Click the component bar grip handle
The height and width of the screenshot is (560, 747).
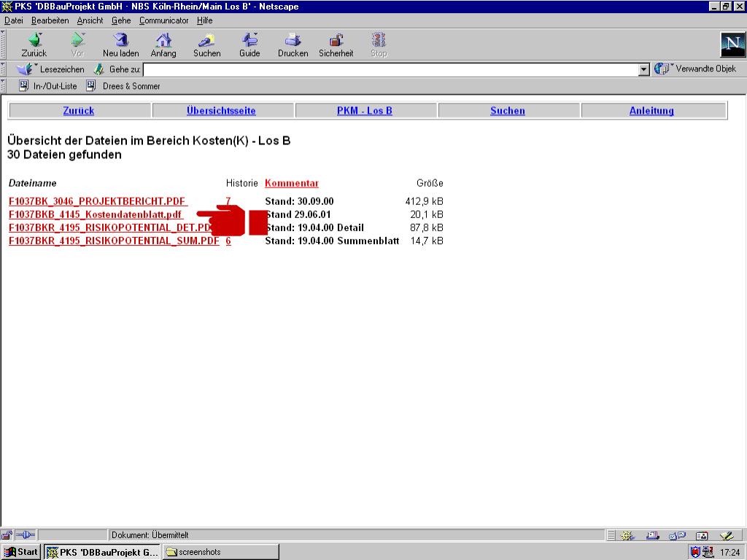click(x=611, y=536)
